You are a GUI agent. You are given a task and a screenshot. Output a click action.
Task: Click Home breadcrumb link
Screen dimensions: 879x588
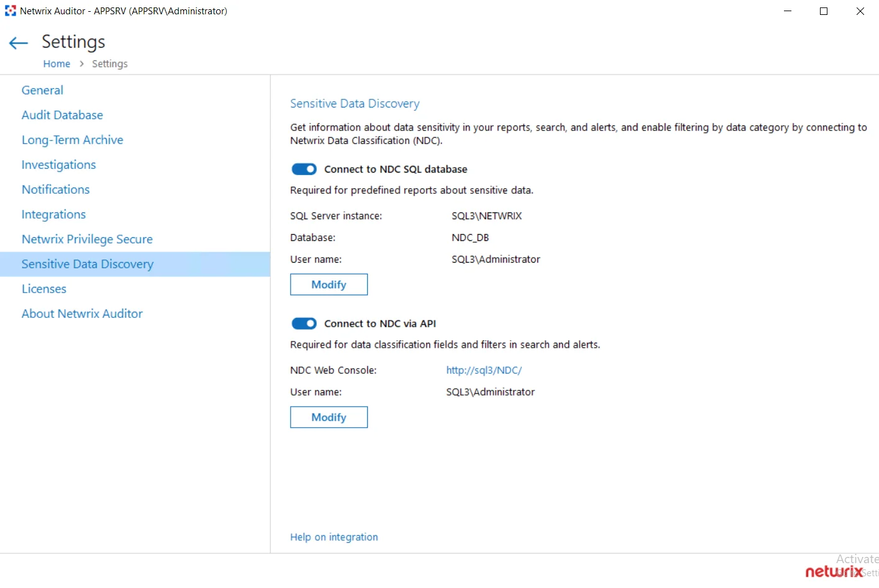pos(57,64)
